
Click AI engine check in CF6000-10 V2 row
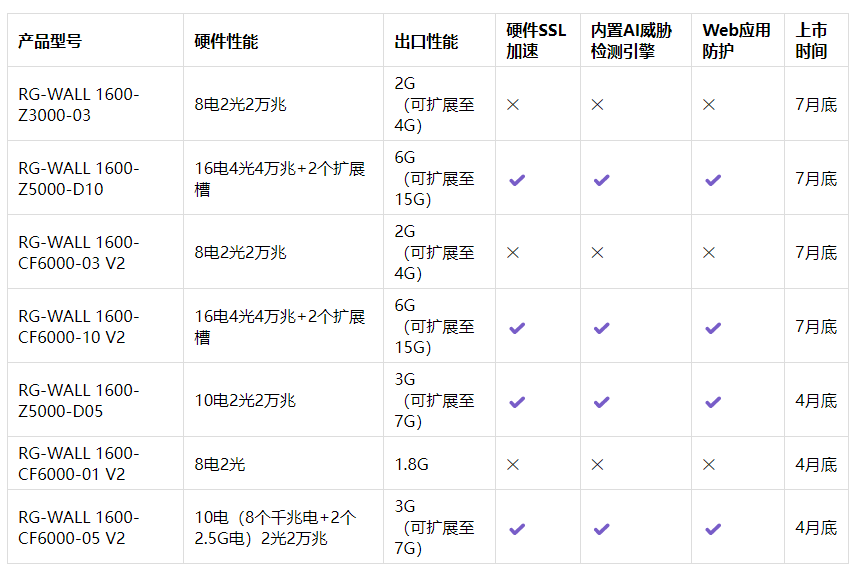(601, 328)
